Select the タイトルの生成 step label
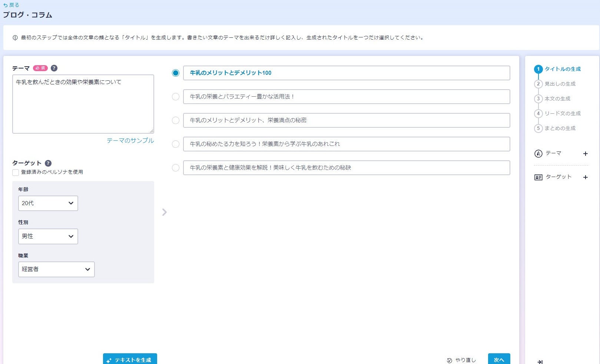Viewport: 600px width, 364px height. pos(563,69)
